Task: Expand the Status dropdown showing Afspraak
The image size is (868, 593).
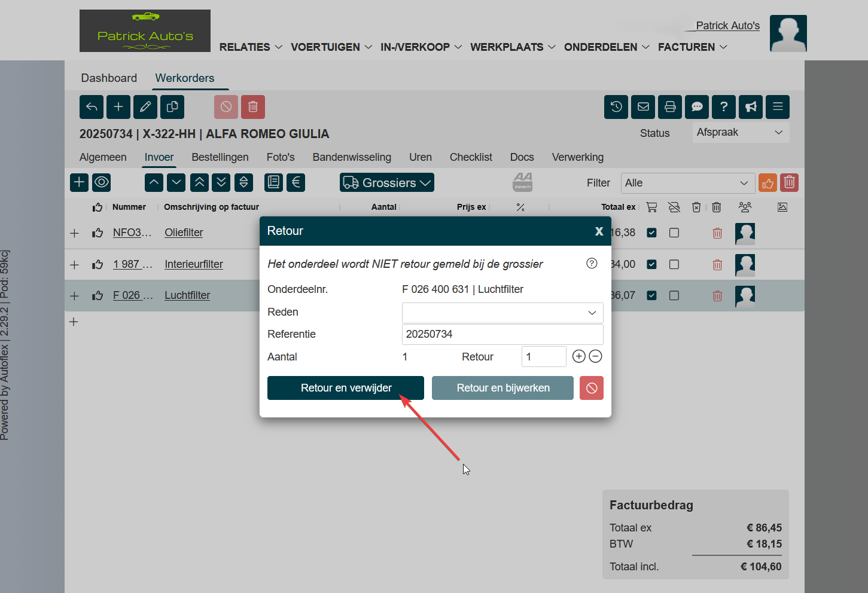Action: [x=740, y=133]
